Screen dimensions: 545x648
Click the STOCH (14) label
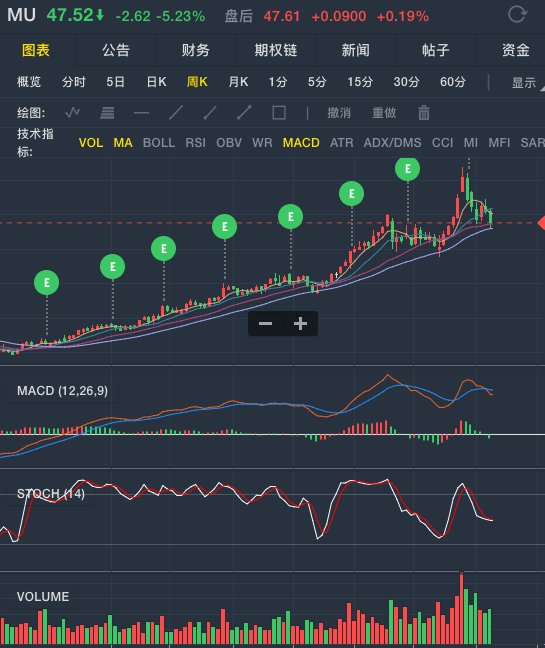pos(51,493)
